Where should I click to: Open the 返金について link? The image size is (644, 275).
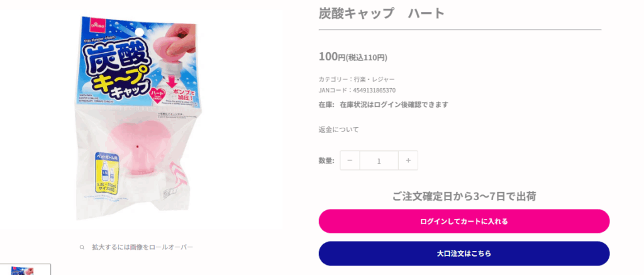pyautogui.click(x=339, y=130)
